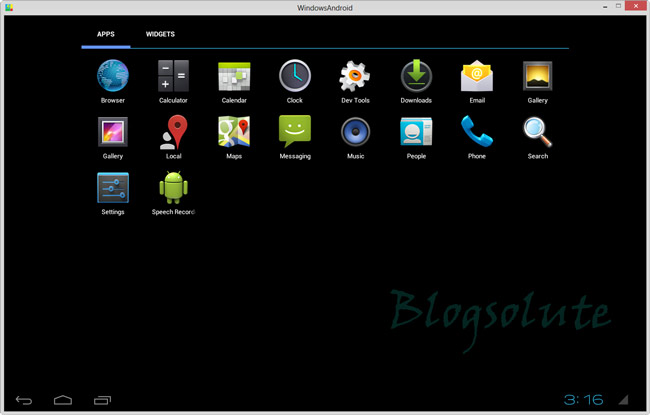Open the Browser app
Screen dimensions: 650x415
tap(113, 81)
